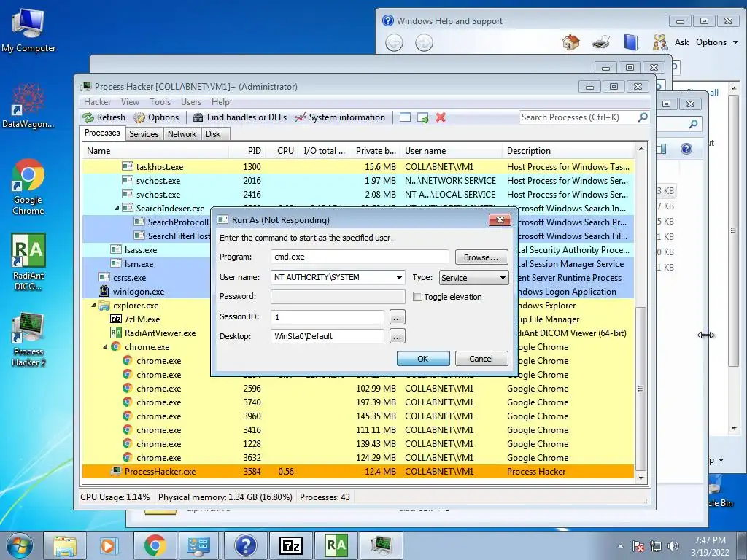Sort by the Description column header
The height and width of the screenshot is (560, 747).
[569, 151]
